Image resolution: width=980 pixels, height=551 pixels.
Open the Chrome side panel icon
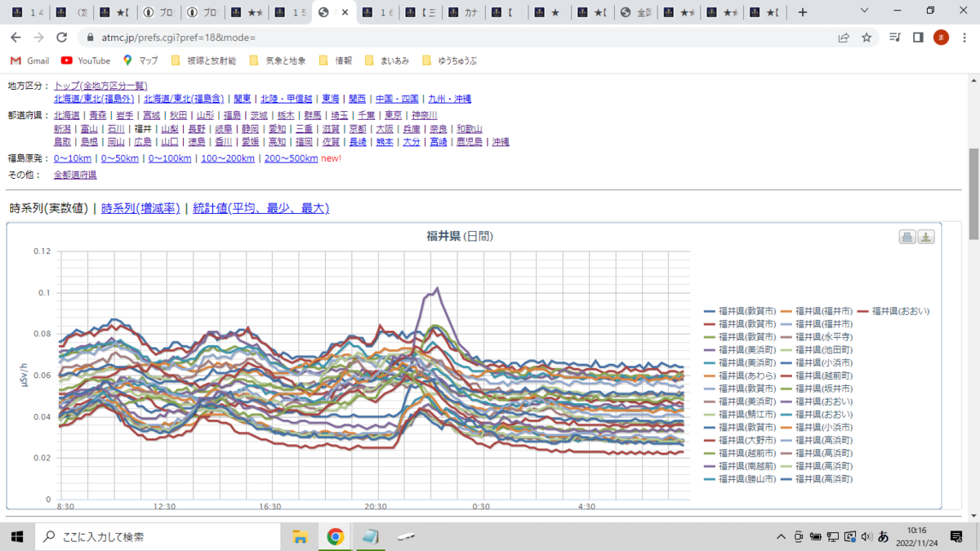[918, 38]
